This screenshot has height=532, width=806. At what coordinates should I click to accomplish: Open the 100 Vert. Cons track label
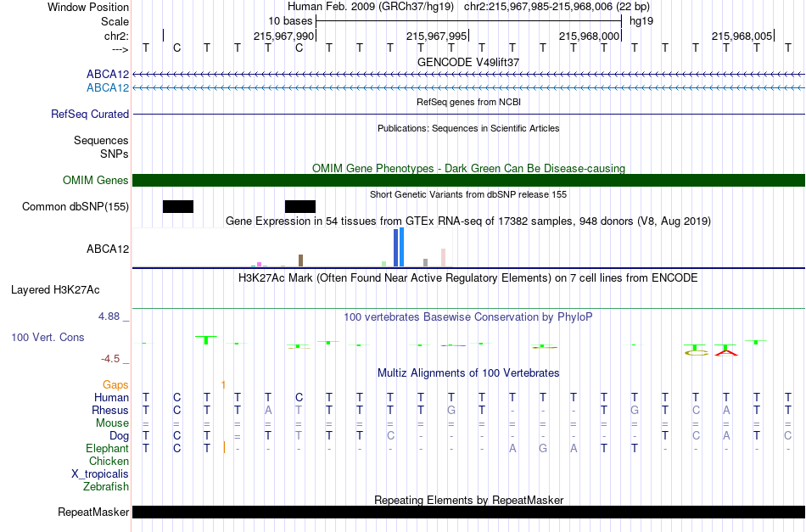48,337
